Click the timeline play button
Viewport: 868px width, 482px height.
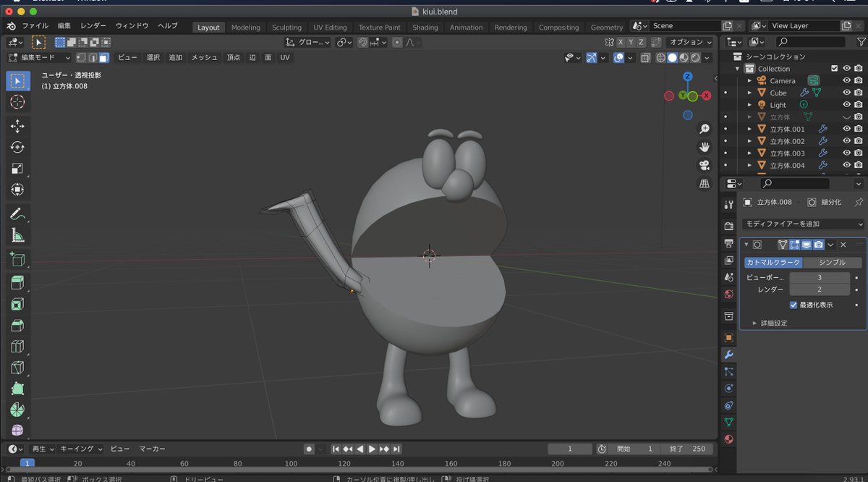372,449
